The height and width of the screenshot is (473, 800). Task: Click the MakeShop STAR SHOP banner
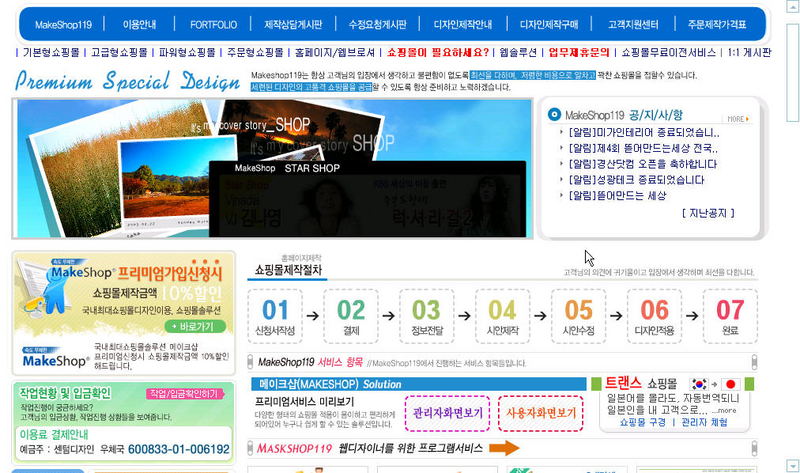367,198
